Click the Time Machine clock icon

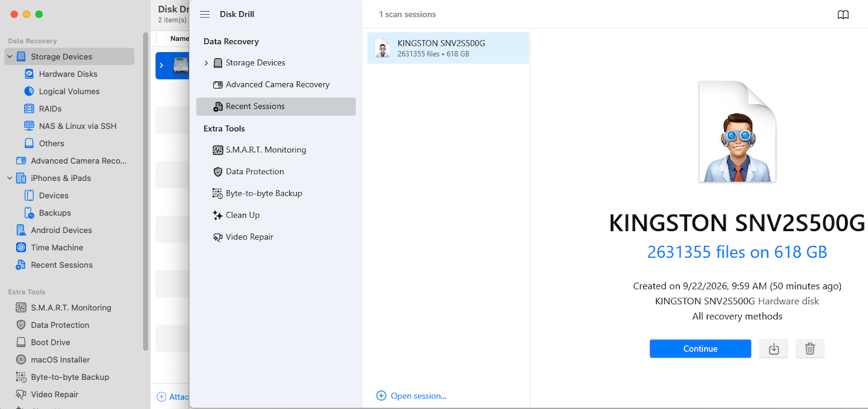point(20,247)
